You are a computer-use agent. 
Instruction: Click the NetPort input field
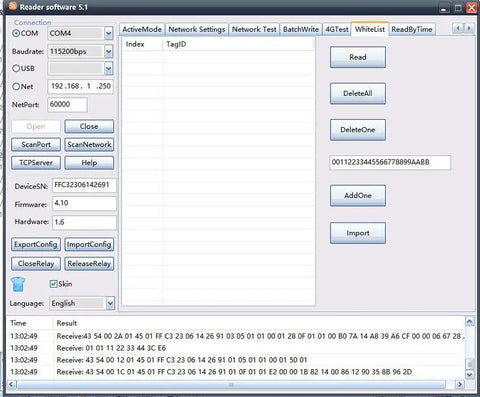[68, 105]
